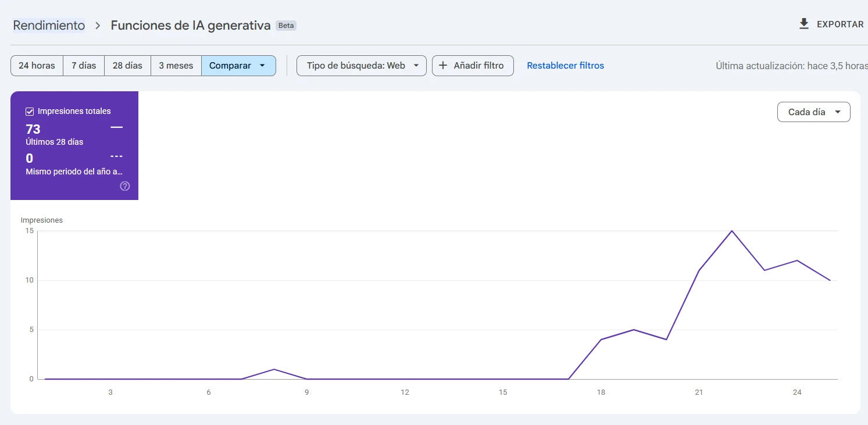868x425 pixels.
Task: Toggle the Impresiones totales checkbox
Action: [x=30, y=112]
